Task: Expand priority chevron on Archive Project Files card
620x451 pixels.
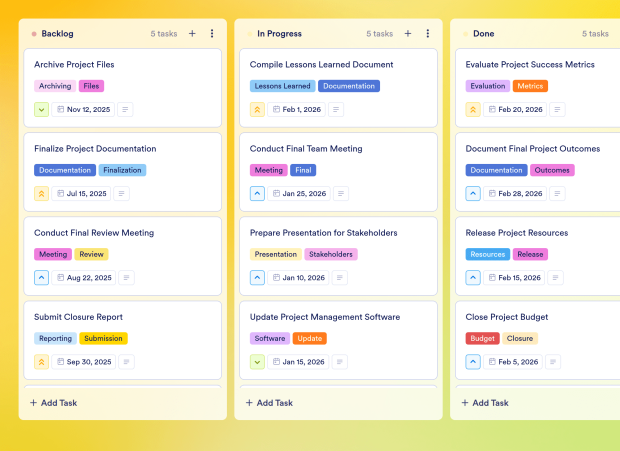Action: point(42,110)
